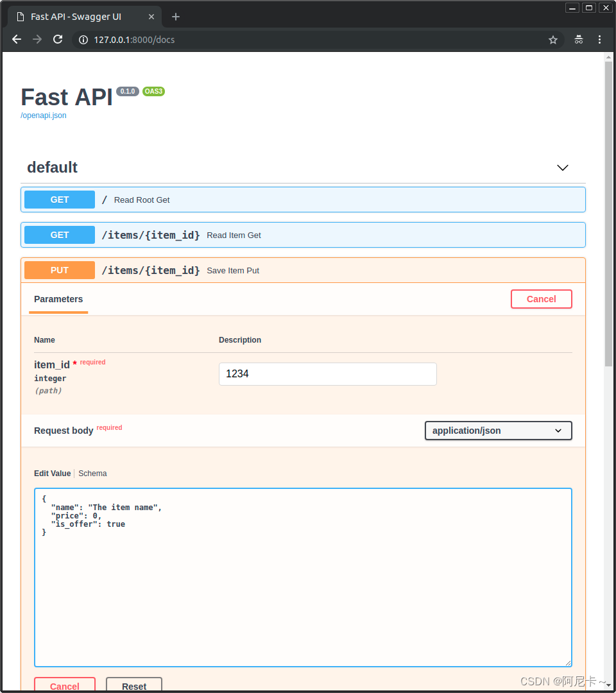Viewport: 616px width, 693px height.
Task: Click the resize handle of the JSON textarea
Action: coord(569,663)
